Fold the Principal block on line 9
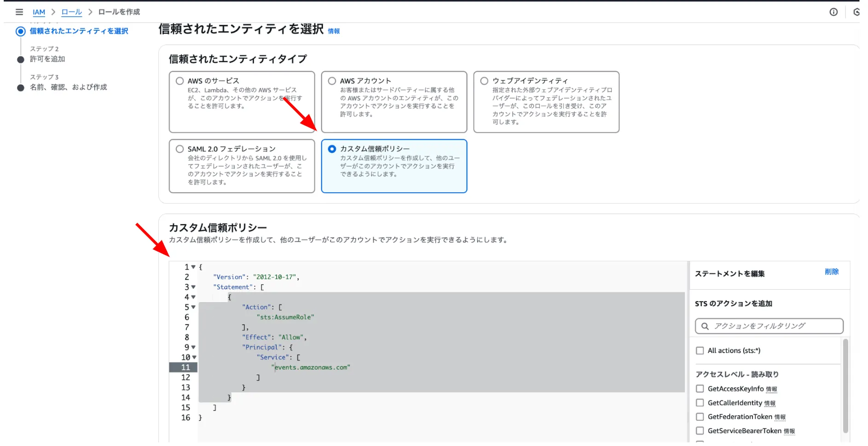The height and width of the screenshot is (446, 868). 193,348
